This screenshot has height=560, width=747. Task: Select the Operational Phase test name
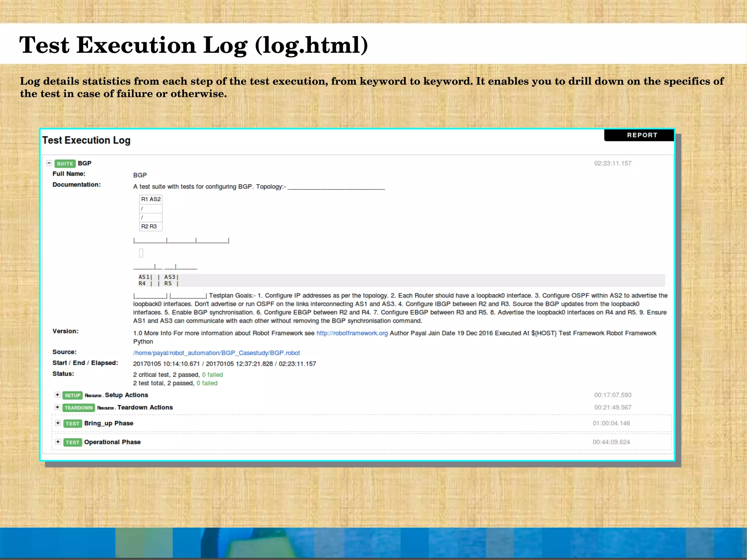pyautogui.click(x=112, y=442)
